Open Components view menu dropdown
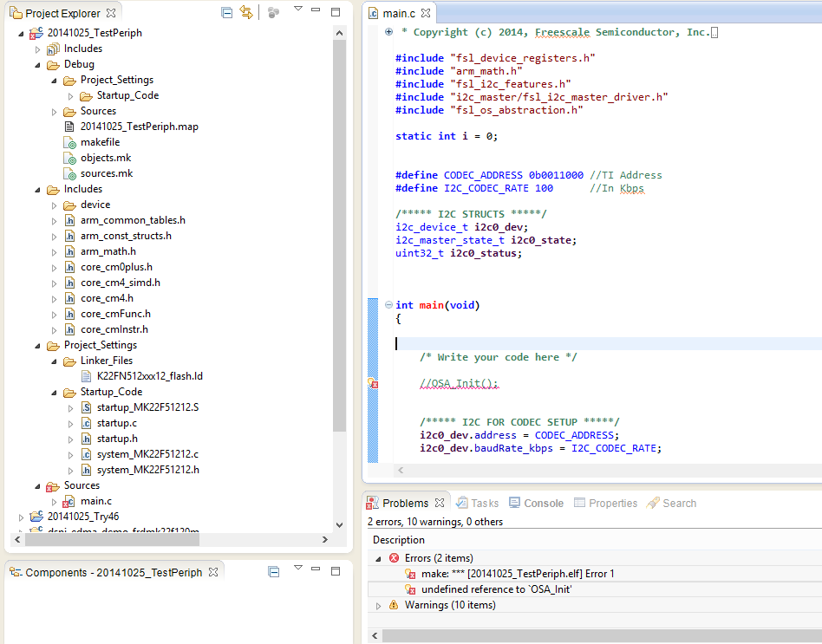 [x=297, y=568]
